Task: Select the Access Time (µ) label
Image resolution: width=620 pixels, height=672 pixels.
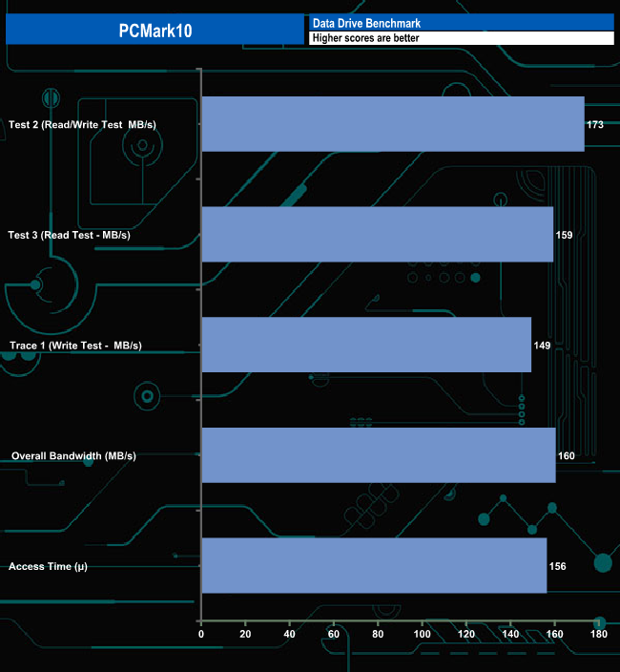Action: click(x=48, y=567)
